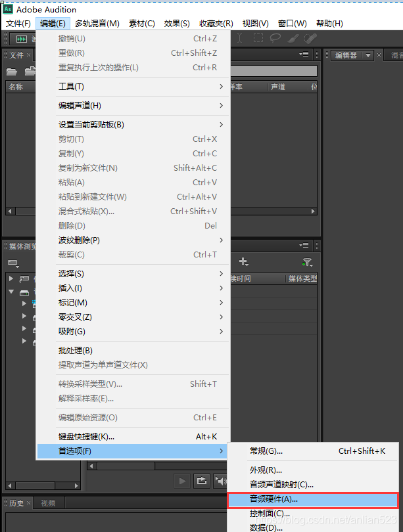Open the 素材(C) menu
This screenshot has height=532, width=403.
click(x=142, y=24)
